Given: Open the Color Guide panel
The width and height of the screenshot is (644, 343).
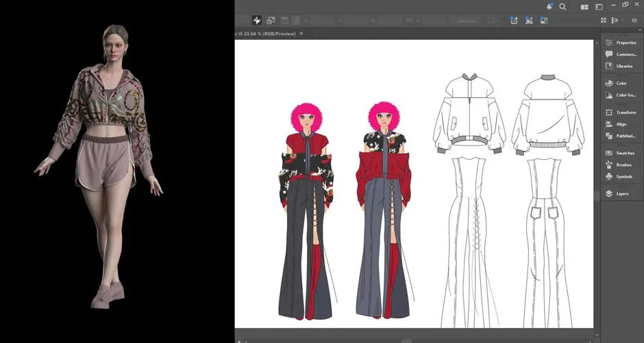Looking at the screenshot, I should pyautogui.click(x=621, y=95).
